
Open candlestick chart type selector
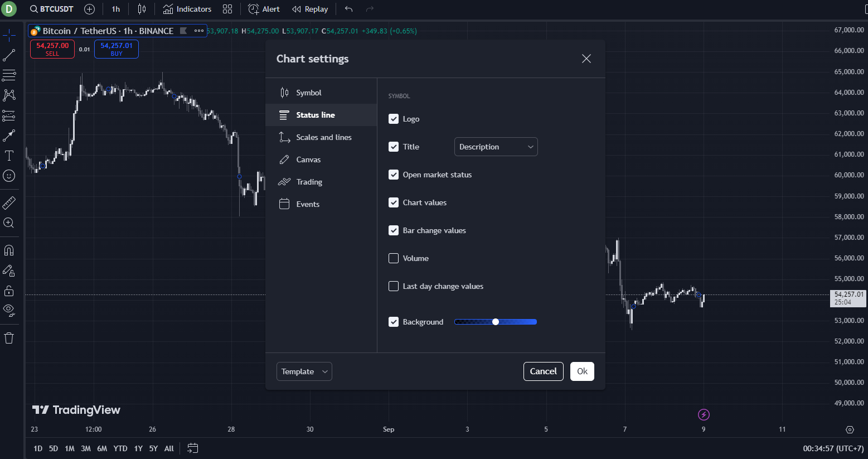142,9
